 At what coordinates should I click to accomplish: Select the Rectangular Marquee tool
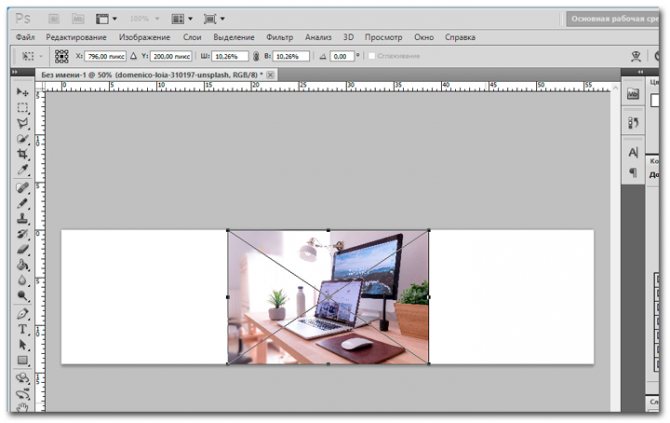(22, 107)
